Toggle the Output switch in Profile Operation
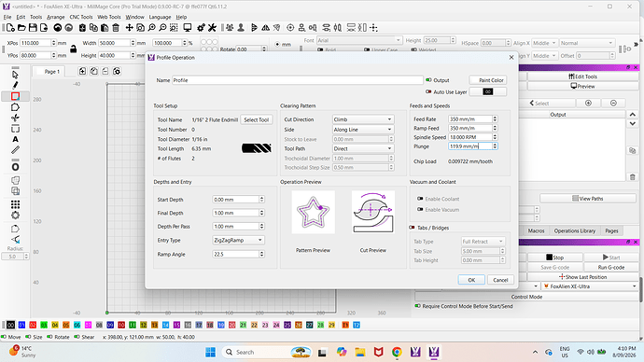The height and width of the screenshot is (362, 644). click(x=428, y=80)
